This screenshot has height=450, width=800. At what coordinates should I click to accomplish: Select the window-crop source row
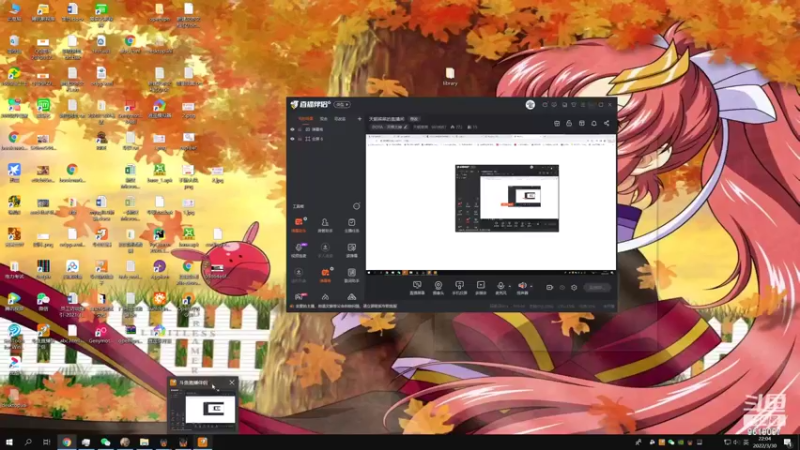click(327, 139)
